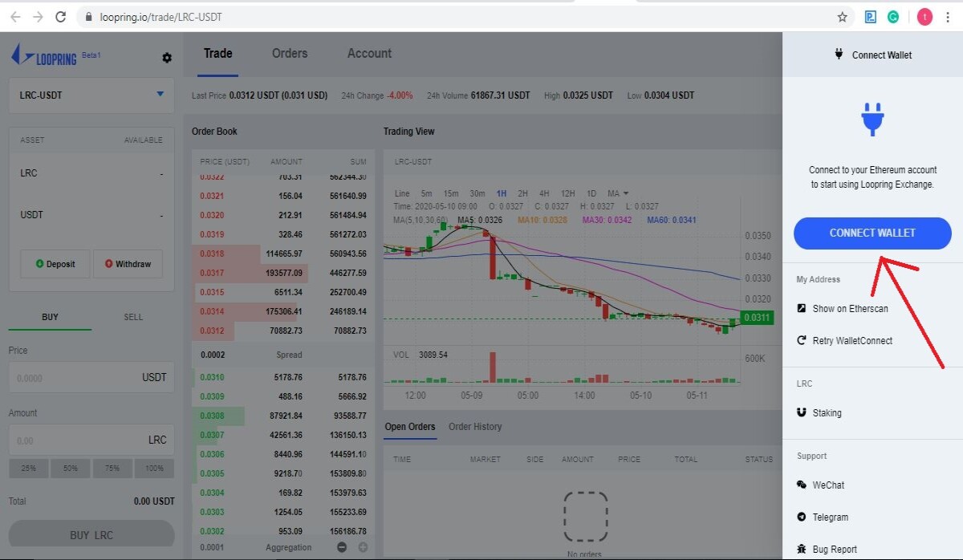Click the 0.0317 sell order row
Screen dimensions: 963x560
283,273
